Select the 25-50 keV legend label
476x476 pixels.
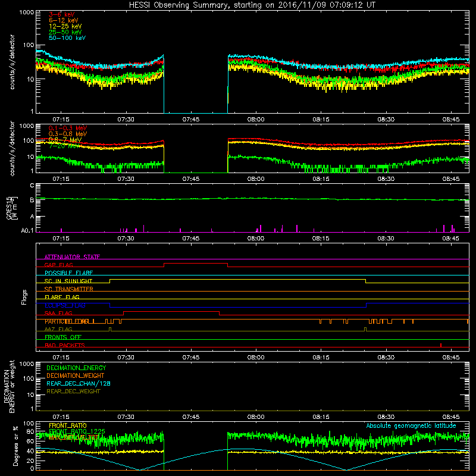(65, 32)
